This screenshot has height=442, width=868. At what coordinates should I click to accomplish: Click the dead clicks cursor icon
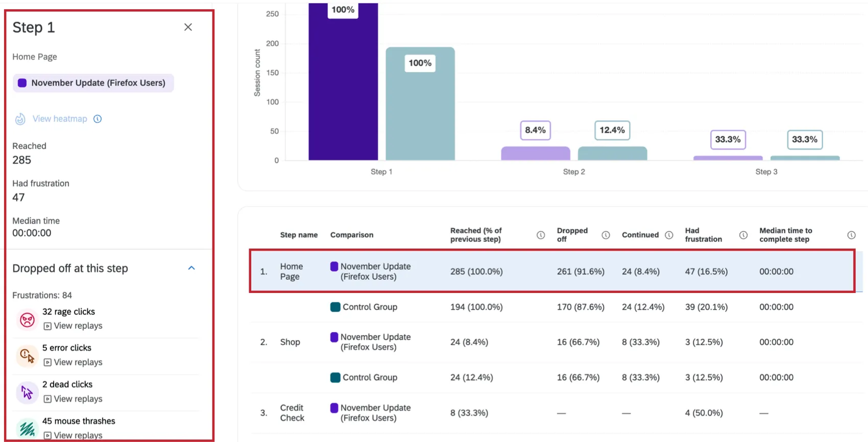pos(27,392)
